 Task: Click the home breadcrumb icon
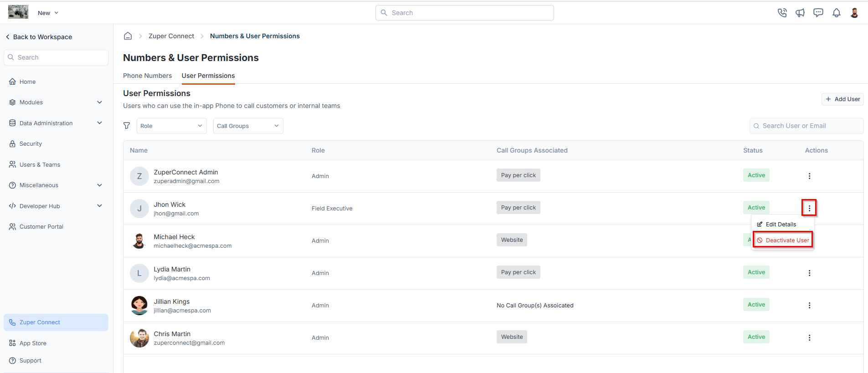click(128, 36)
